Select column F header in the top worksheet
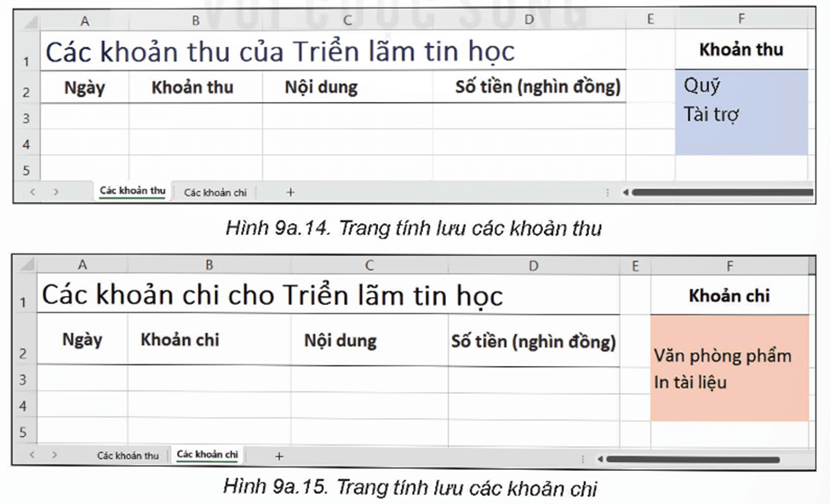This screenshot has height=504, width=830. click(741, 19)
